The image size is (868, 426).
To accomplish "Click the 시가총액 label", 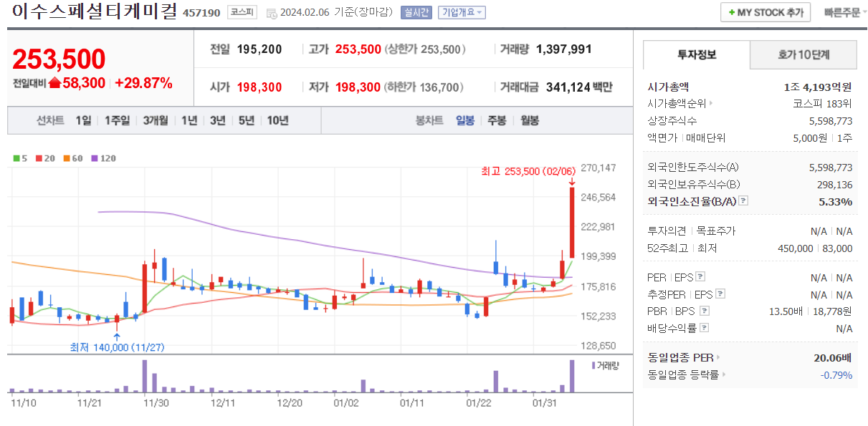I will (668, 87).
